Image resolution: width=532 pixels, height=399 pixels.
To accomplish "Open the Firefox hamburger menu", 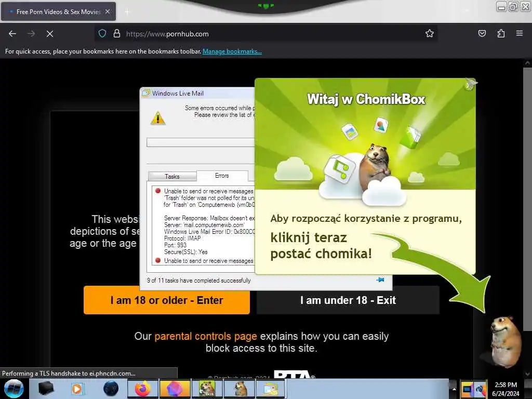I will [520, 34].
